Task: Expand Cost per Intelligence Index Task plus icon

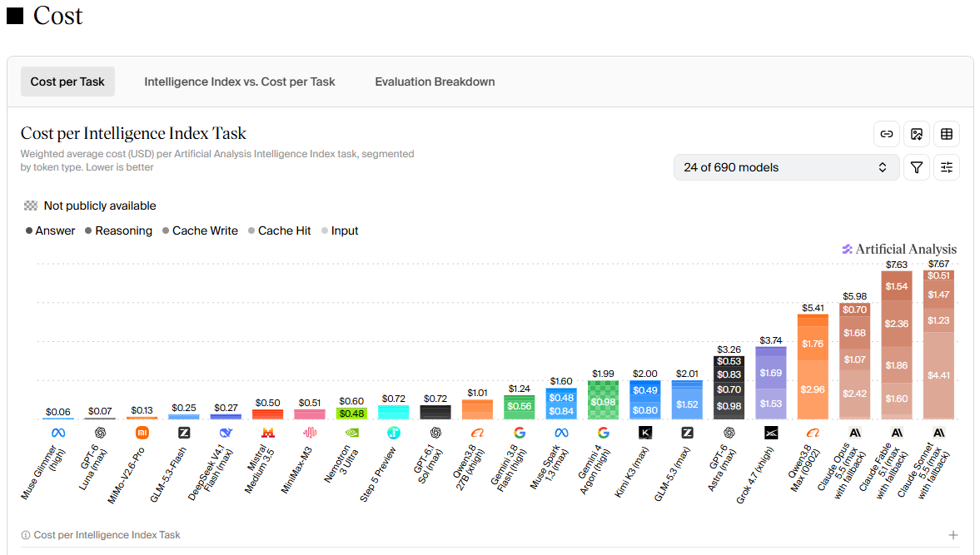Action: click(x=953, y=535)
